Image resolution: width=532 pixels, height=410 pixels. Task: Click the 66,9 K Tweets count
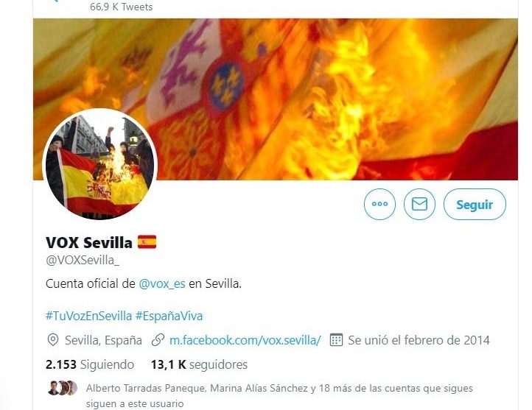coord(121,7)
